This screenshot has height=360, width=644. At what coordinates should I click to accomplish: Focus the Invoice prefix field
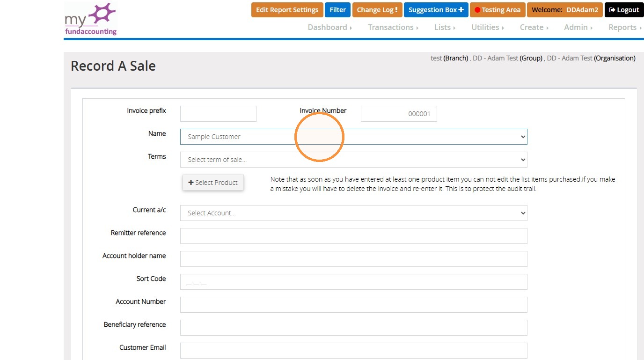click(218, 114)
